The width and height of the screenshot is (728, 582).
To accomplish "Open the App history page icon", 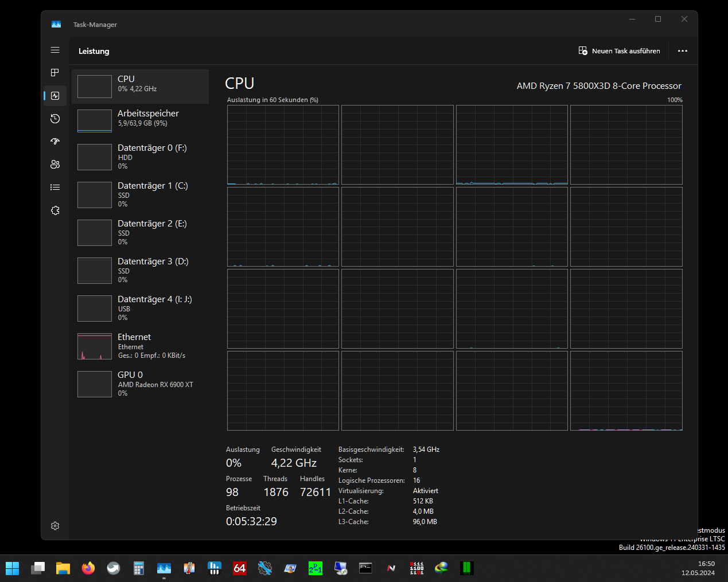I will click(x=55, y=119).
